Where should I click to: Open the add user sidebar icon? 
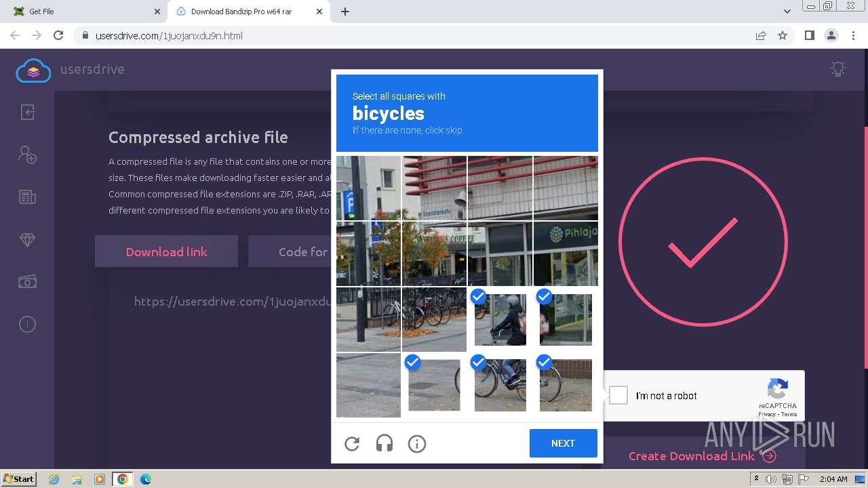tap(27, 155)
